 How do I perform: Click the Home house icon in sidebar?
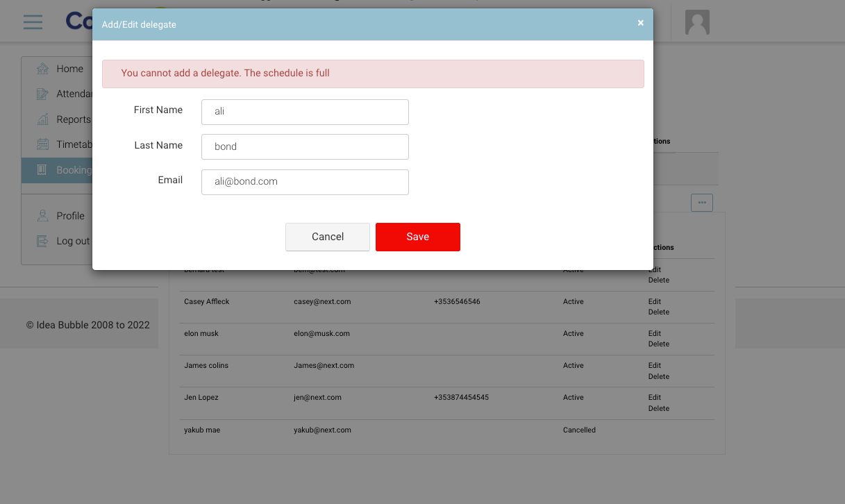[x=43, y=69]
